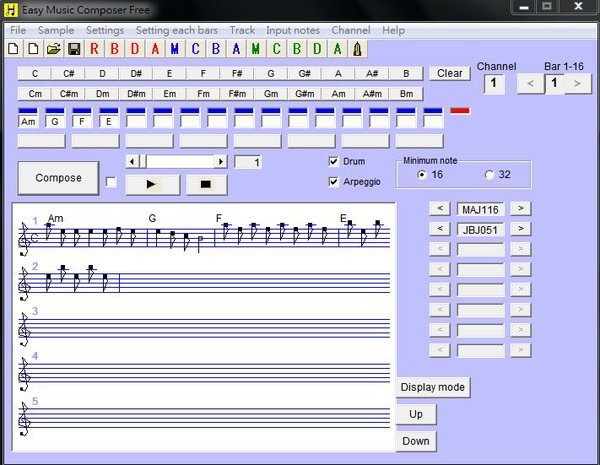600x465 pixels.
Task: Open the File menu
Action: (x=18, y=30)
